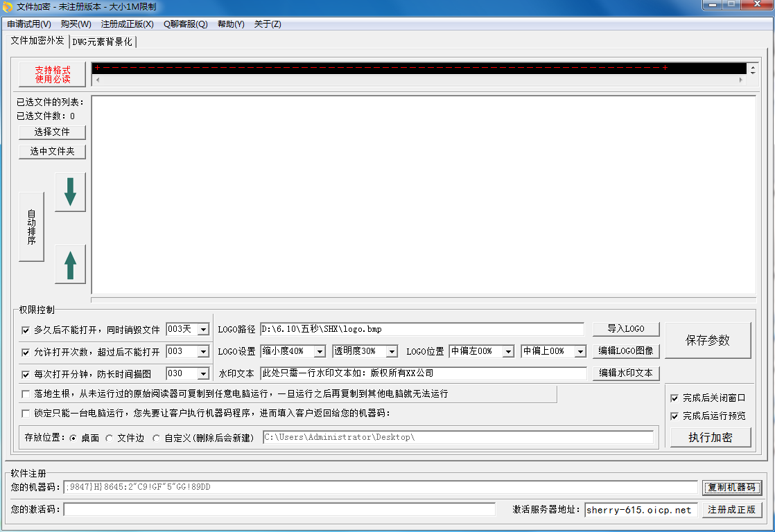Switch to 文件加密外发 tab
The width and height of the screenshot is (775, 532).
(x=37, y=41)
